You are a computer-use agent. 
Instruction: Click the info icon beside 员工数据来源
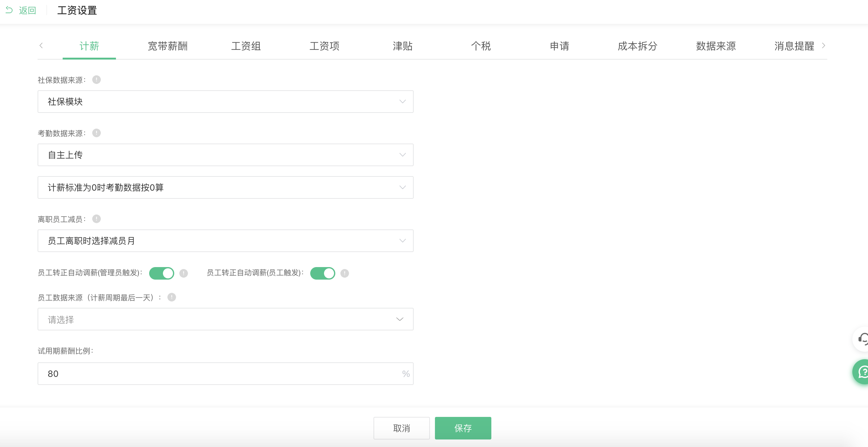click(x=171, y=297)
